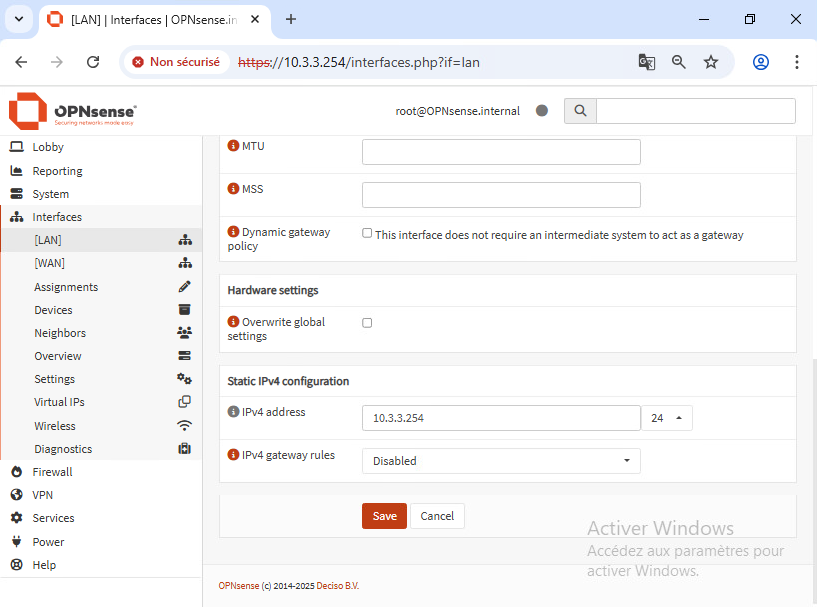
Task: Click the Reporting chart icon
Action: (x=17, y=171)
